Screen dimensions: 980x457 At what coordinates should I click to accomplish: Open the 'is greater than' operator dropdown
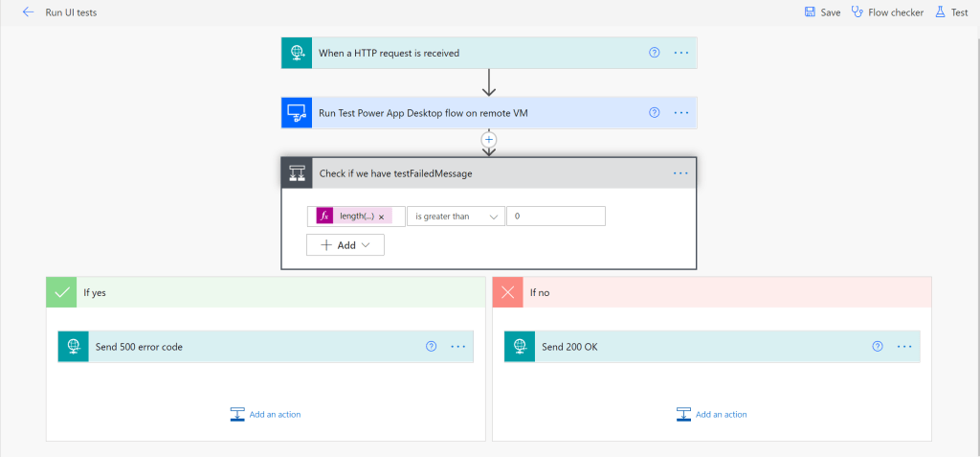click(456, 217)
